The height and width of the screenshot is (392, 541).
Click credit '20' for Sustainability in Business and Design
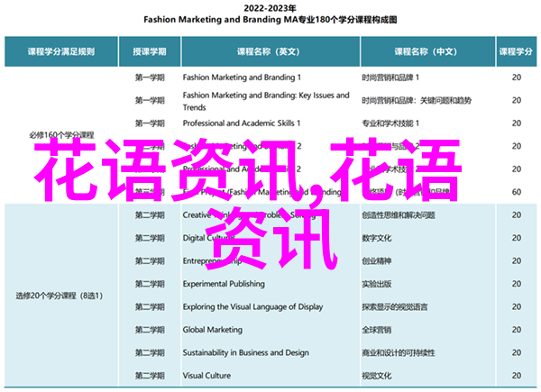517,352
